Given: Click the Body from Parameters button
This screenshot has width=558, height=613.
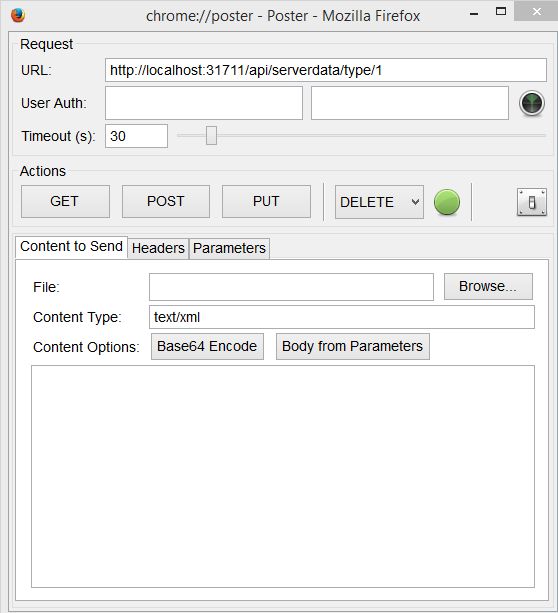Looking at the screenshot, I should tap(353, 346).
